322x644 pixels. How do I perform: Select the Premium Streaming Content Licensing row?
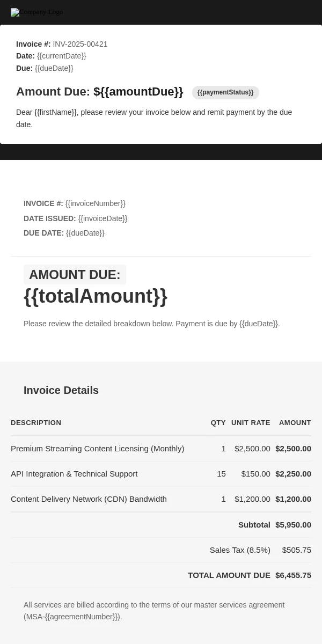tap(161, 449)
